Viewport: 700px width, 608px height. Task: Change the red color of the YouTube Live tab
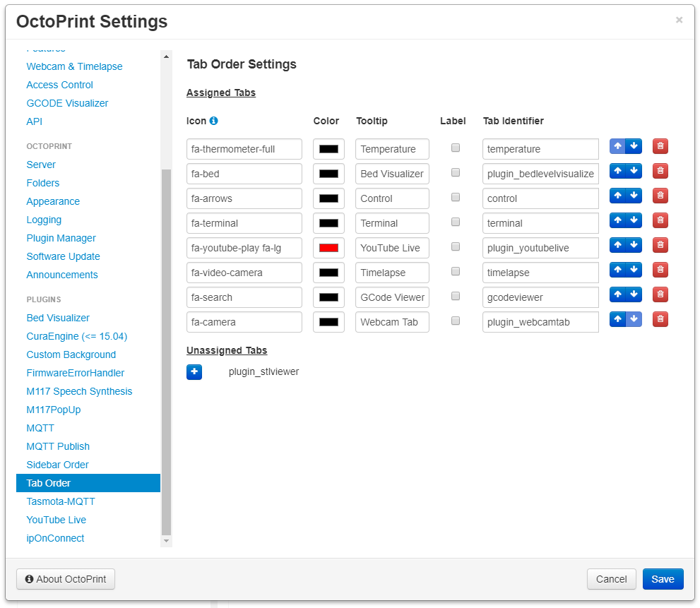click(328, 247)
